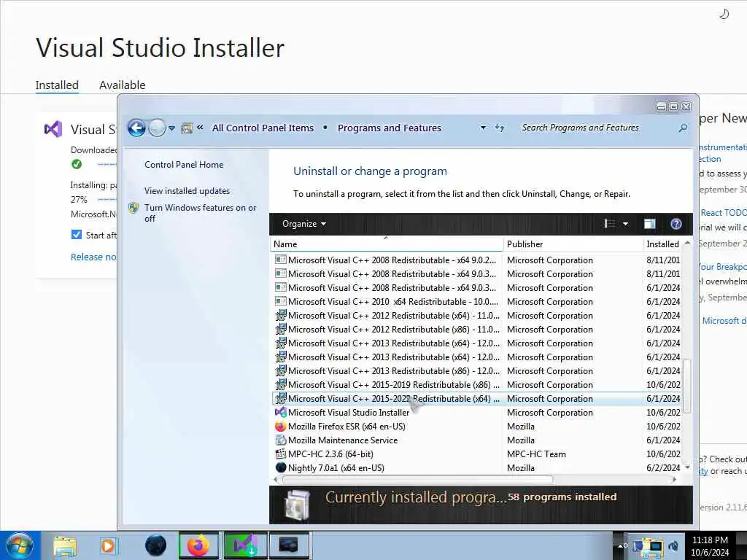Open the address bar history dropdown

pos(483,128)
